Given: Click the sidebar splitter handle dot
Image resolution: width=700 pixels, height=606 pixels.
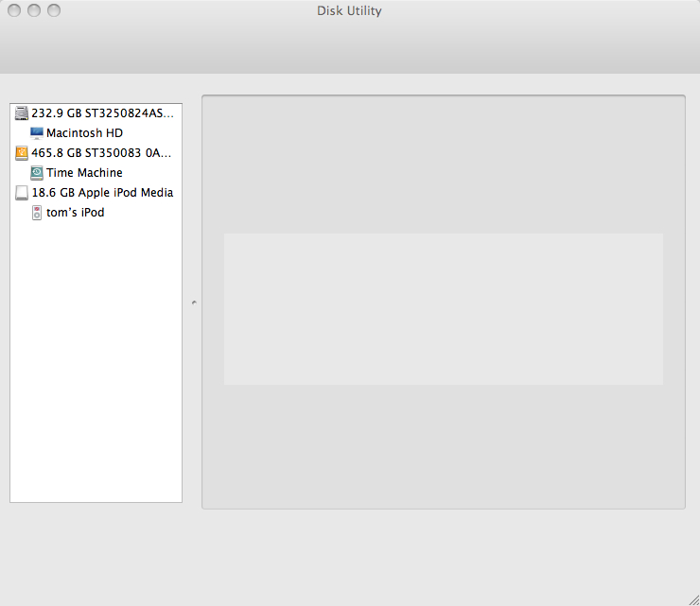Looking at the screenshot, I should (x=194, y=303).
